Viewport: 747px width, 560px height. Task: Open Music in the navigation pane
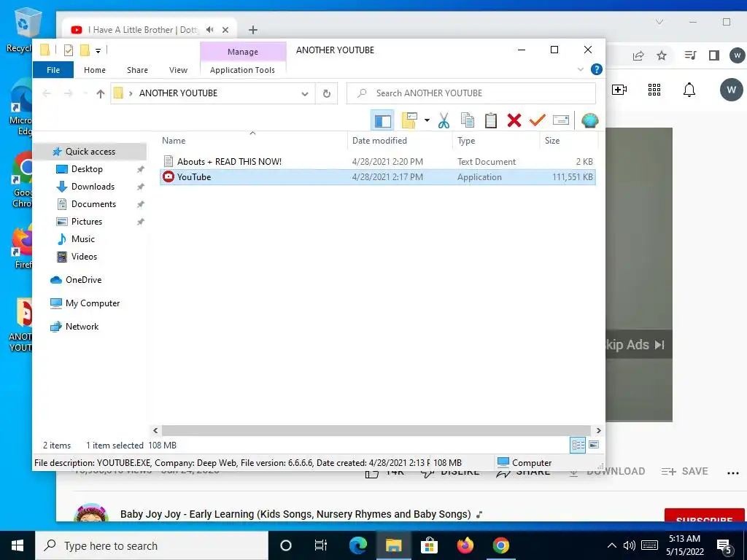[x=83, y=239]
